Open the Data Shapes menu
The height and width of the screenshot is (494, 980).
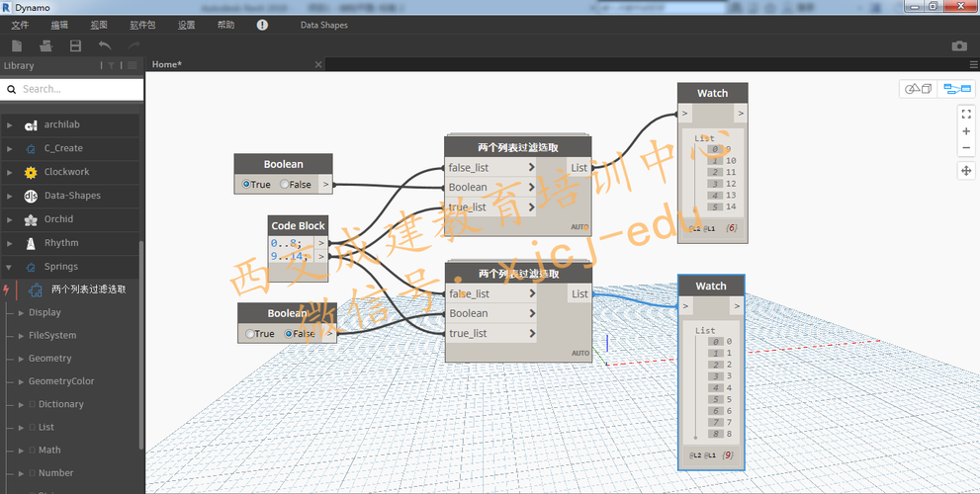pyautogui.click(x=323, y=25)
